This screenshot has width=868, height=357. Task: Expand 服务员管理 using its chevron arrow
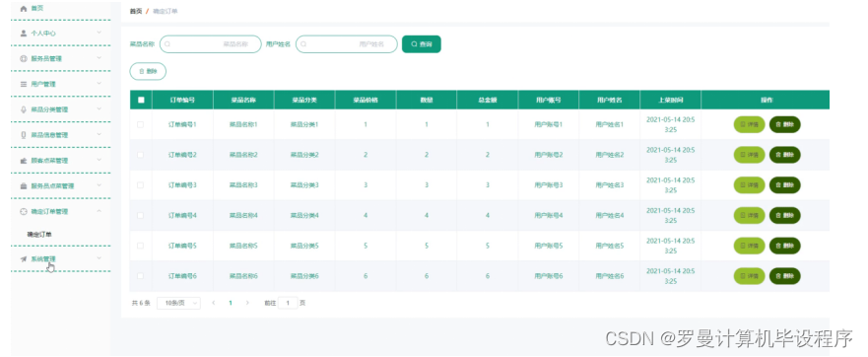tap(100, 57)
